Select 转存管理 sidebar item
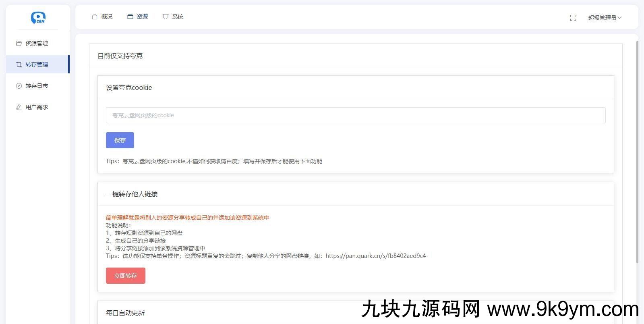This screenshot has height=324, width=644. coord(37,64)
